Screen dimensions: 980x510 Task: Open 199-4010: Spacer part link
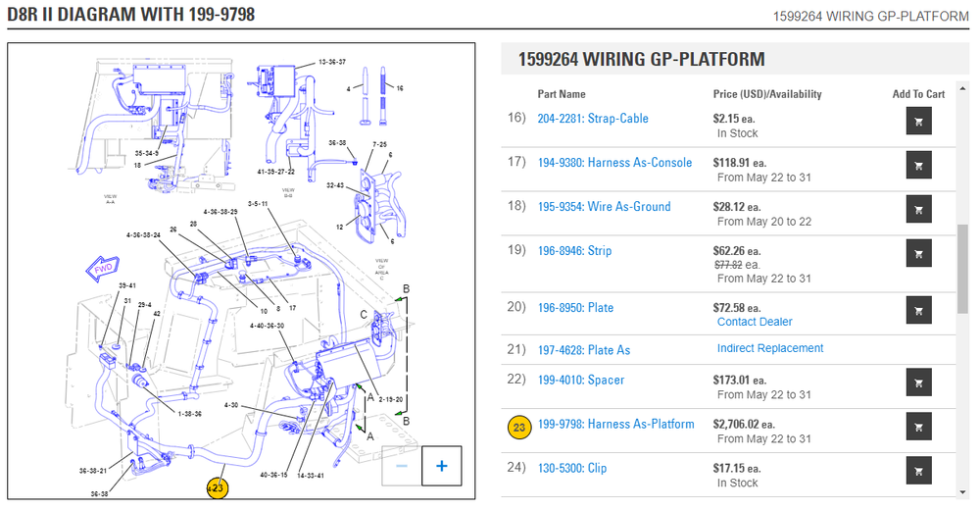(580, 380)
